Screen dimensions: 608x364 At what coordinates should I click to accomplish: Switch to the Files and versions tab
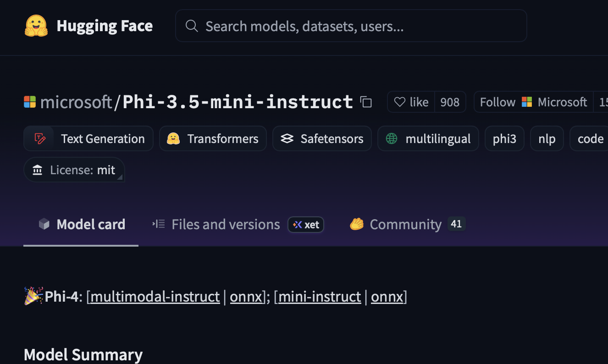[225, 224]
